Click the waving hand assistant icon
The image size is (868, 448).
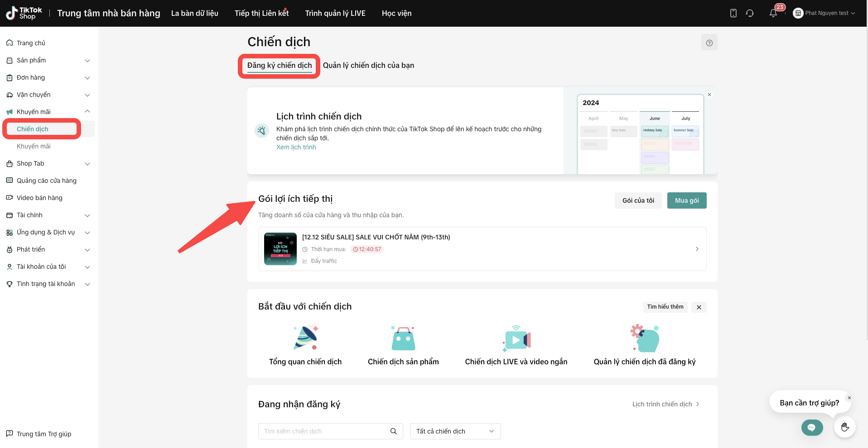click(x=845, y=427)
